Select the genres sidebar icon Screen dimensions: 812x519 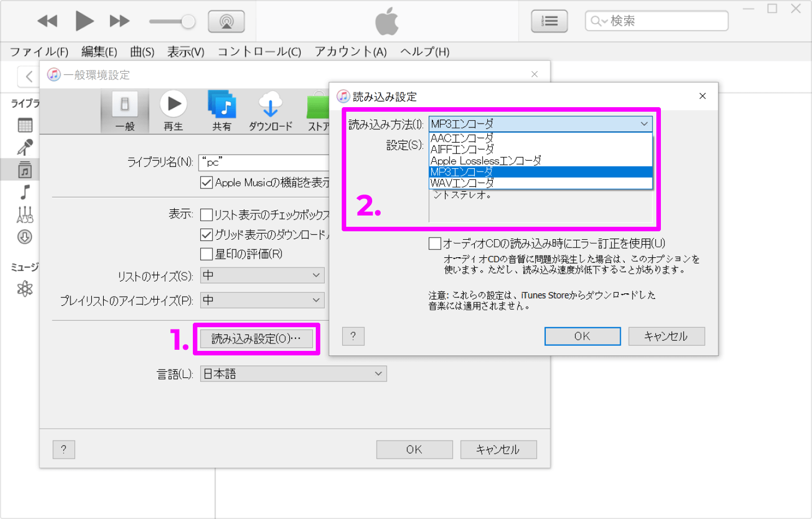(x=25, y=214)
